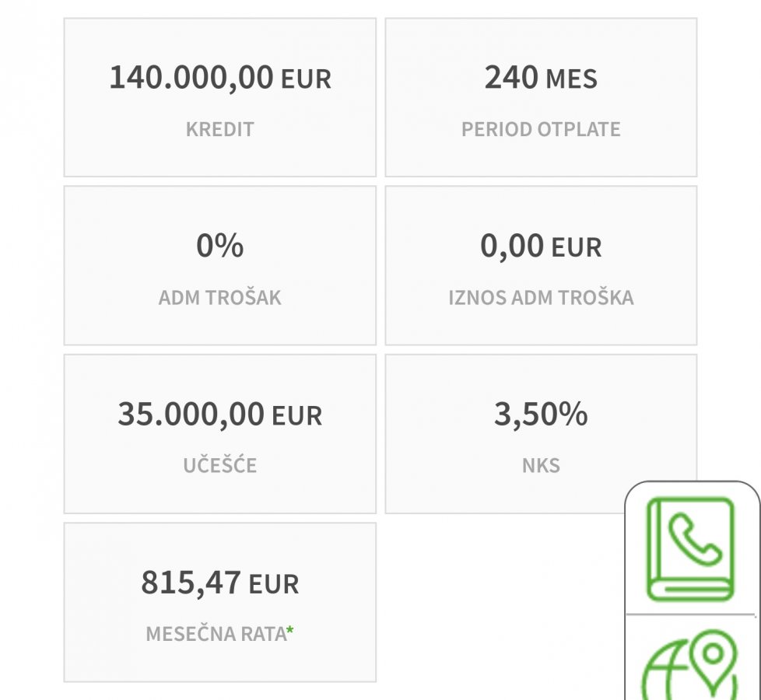This screenshot has height=700, width=761.
Task: Open the phone book contact icon
Action: pyautogui.click(x=691, y=549)
